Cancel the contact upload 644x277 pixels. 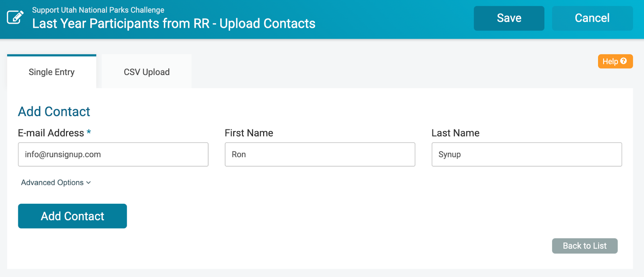pos(592,18)
